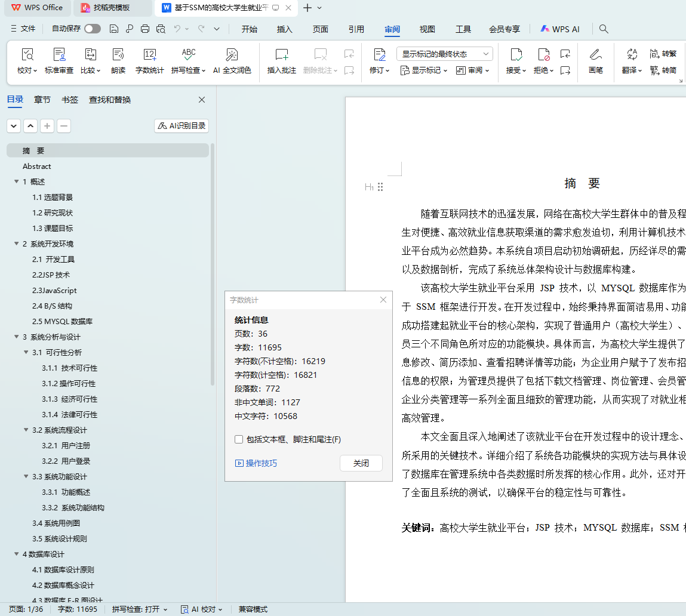The height and width of the screenshot is (616, 686).
Task: Open the 显示标记的最终状态 dropdown
Action: point(444,54)
